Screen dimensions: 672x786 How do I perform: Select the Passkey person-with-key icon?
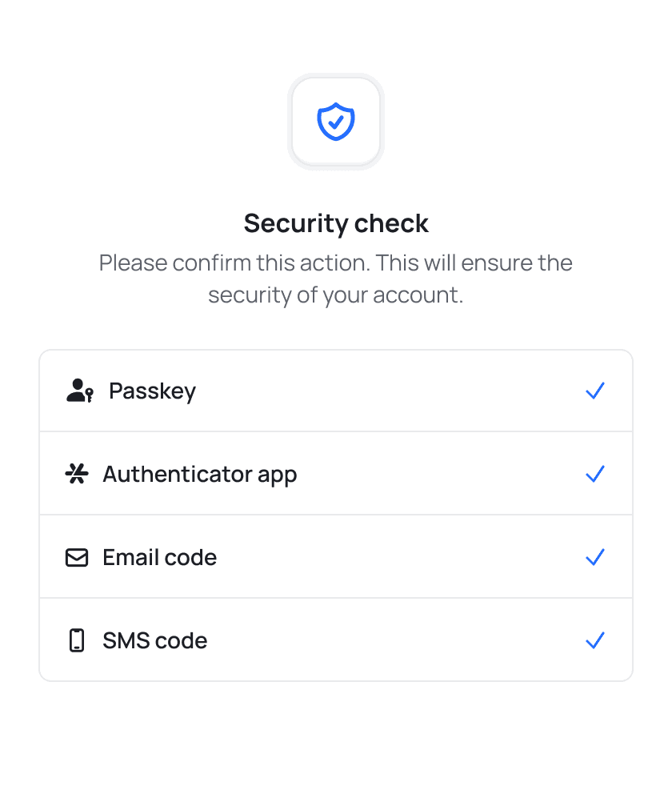coord(78,391)
